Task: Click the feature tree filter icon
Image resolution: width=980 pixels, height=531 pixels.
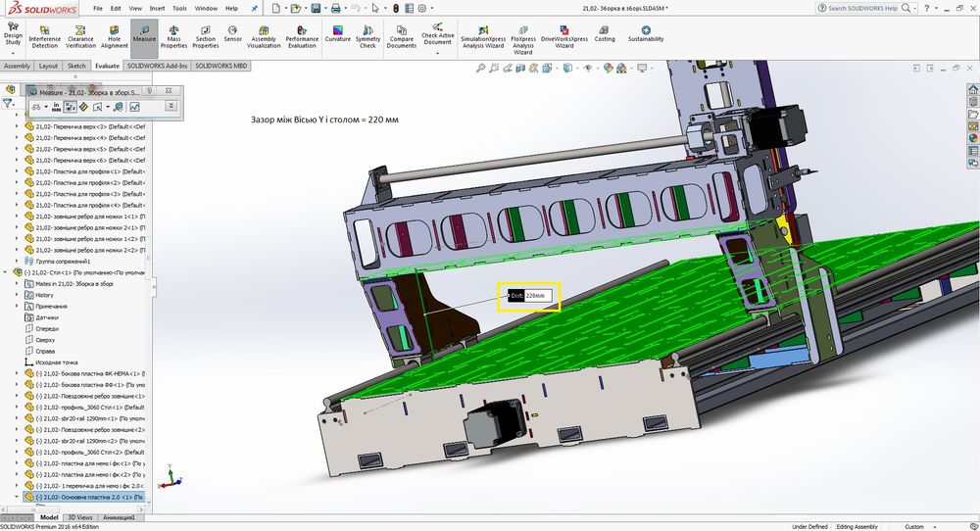Action: [8, 104]
